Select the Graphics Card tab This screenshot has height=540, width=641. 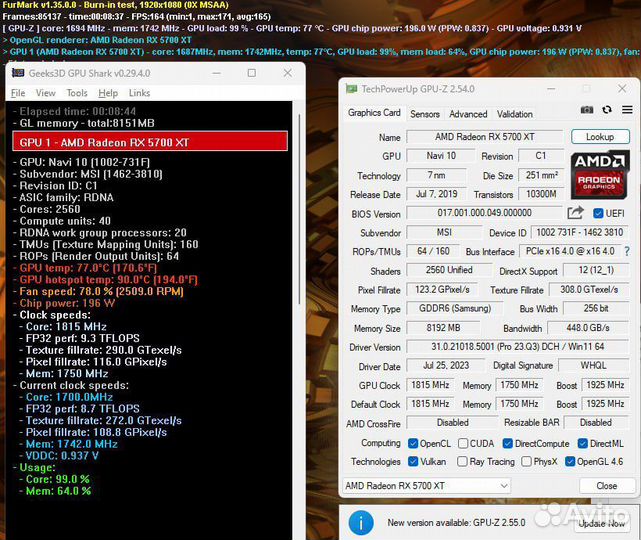pyautogui.click(x=374, y=113)
